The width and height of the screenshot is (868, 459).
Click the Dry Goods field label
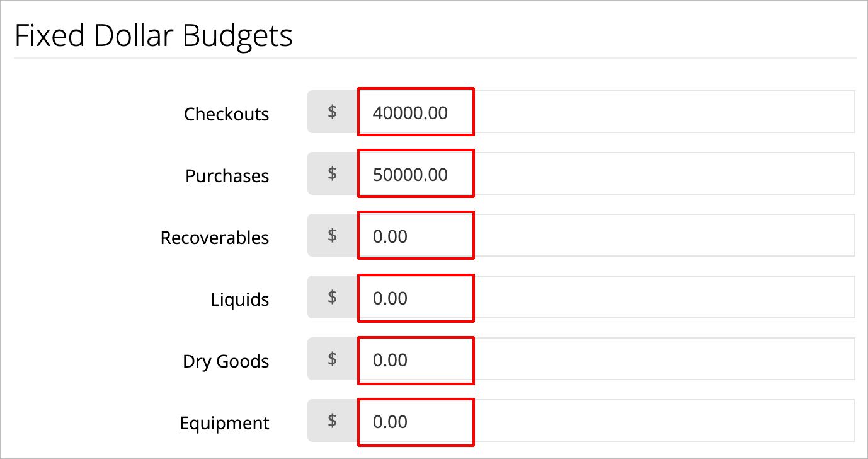pos(226,361)
